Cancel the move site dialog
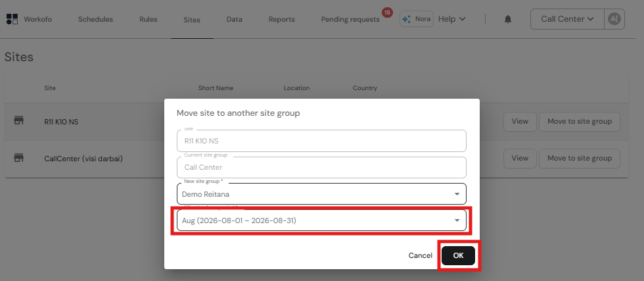The width and height of the screenshot is (644, 281). tap(420, 255)
